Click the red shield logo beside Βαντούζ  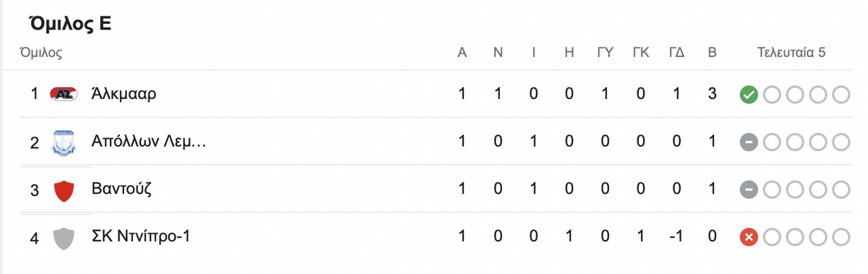[64, 190]
